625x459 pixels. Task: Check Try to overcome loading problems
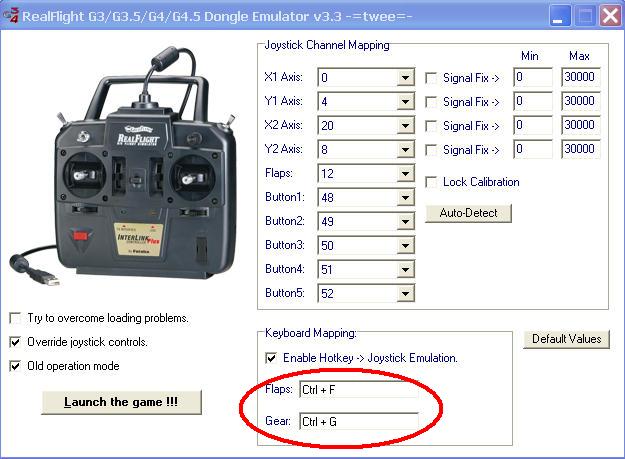click(x=15, y=318)
